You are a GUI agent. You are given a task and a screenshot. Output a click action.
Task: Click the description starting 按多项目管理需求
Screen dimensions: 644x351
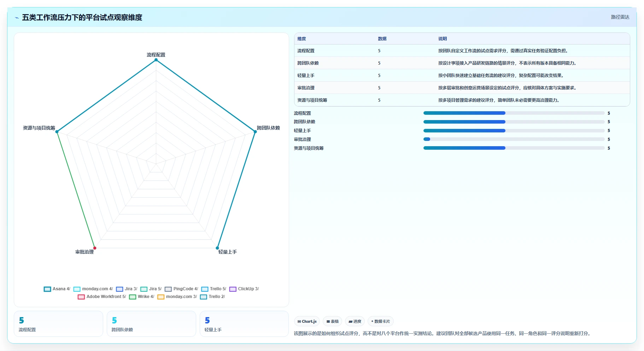pos(499,100)
